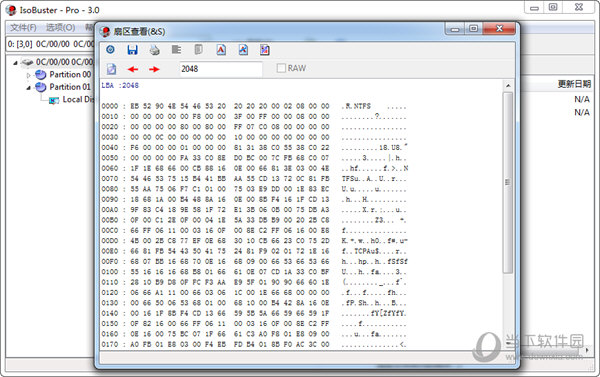Collapse the Partition 01 tree node
The image size is (600, 377).
tap(28, 88)
